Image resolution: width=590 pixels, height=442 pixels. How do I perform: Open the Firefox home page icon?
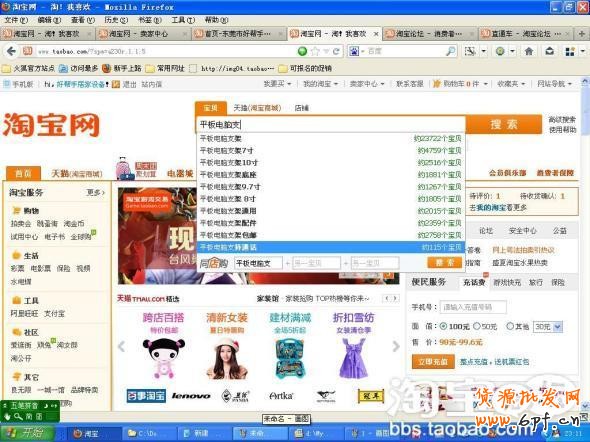(529, 51)
